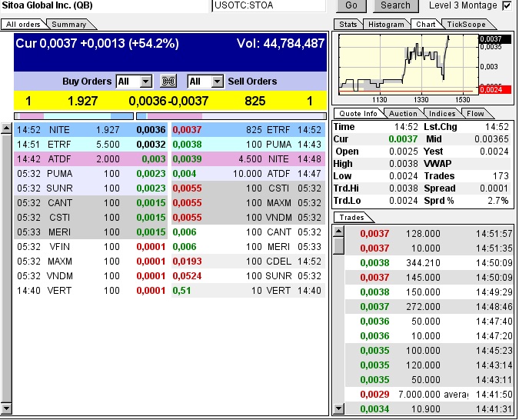
Task: Click the USOTC:STOA symbol input field
Action: (x=268, y=5)
